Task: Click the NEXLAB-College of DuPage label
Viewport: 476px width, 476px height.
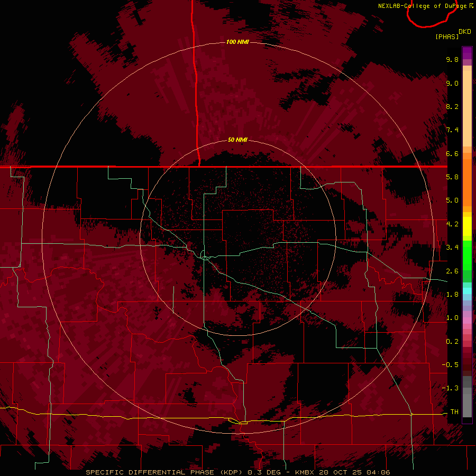Action: point(423,6)
